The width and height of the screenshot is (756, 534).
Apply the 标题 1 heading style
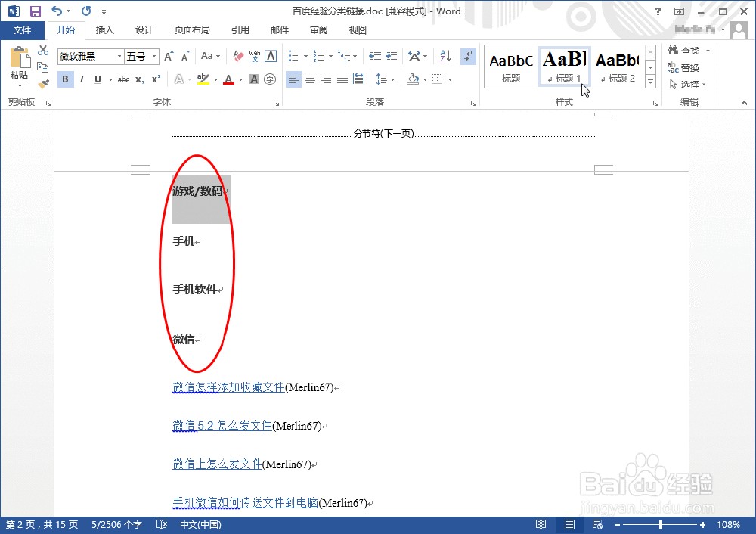click(564, 67)
